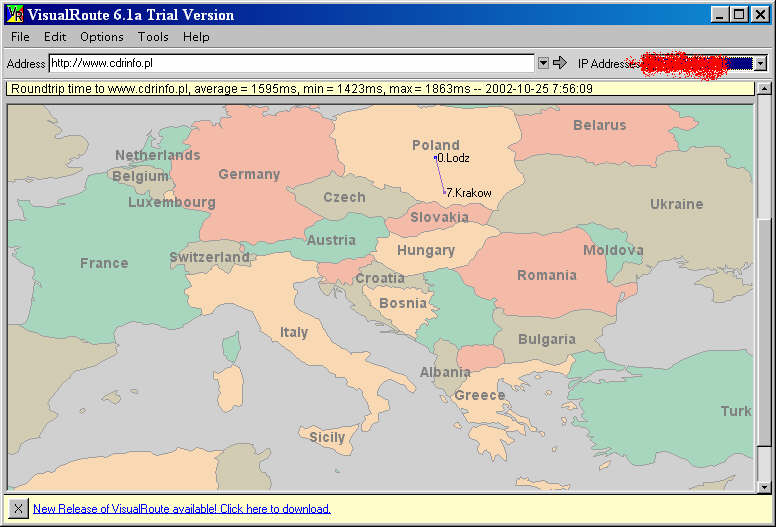Click the Czech label on the map

coord(344,197)
